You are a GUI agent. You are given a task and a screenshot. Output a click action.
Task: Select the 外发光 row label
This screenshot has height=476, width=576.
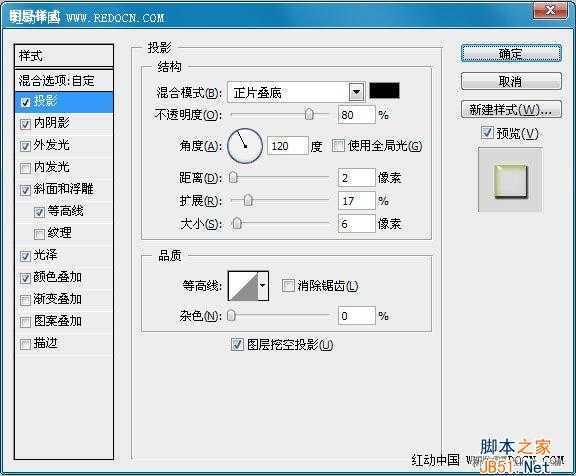51,145
